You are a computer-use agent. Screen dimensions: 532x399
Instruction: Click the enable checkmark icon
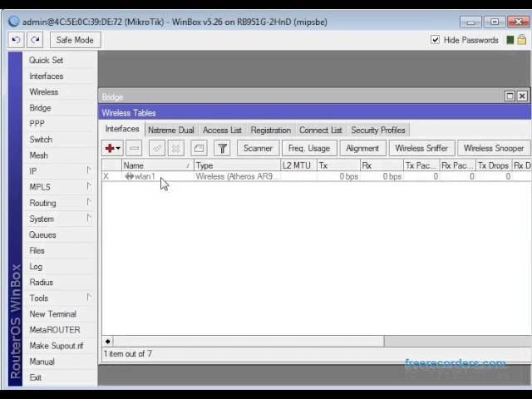coord(157,148)
